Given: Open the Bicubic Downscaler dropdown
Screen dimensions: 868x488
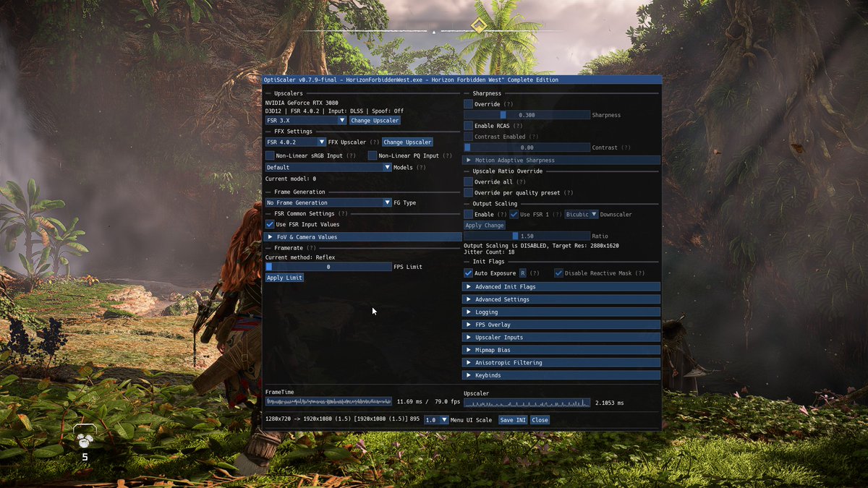Looking at the screenshot, I should [581, 214].
